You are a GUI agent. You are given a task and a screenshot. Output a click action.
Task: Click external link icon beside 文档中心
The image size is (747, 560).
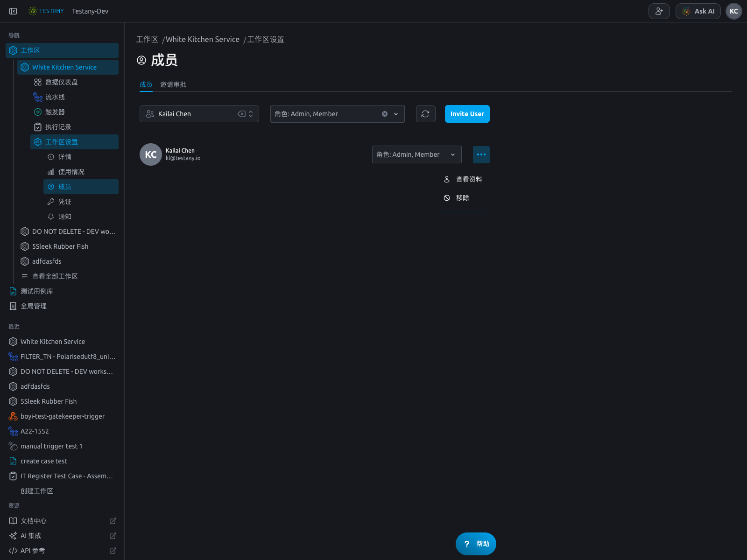[113, 521]
